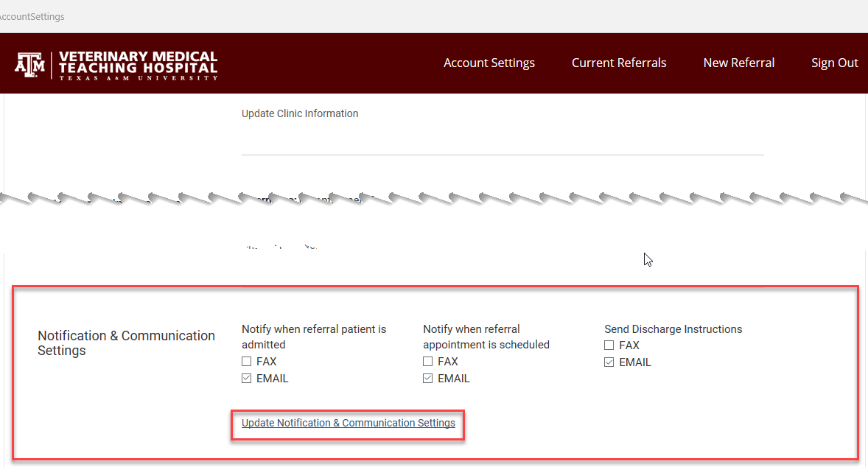Screen dimensions: 868x467
Task: Start a New Referral from the navigation
Action: pyautogui.click(x=738, y=63)
